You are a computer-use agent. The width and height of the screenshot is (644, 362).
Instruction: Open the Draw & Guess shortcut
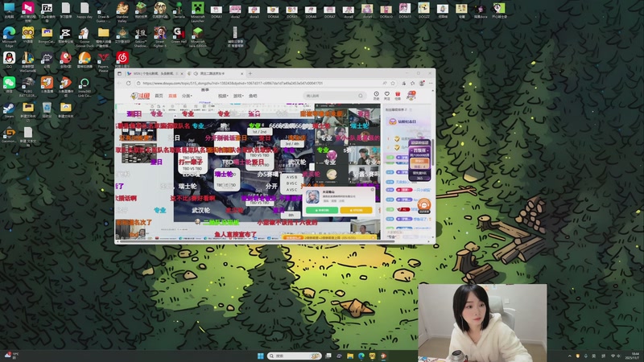pyautogui.click(x=103, y=12)
